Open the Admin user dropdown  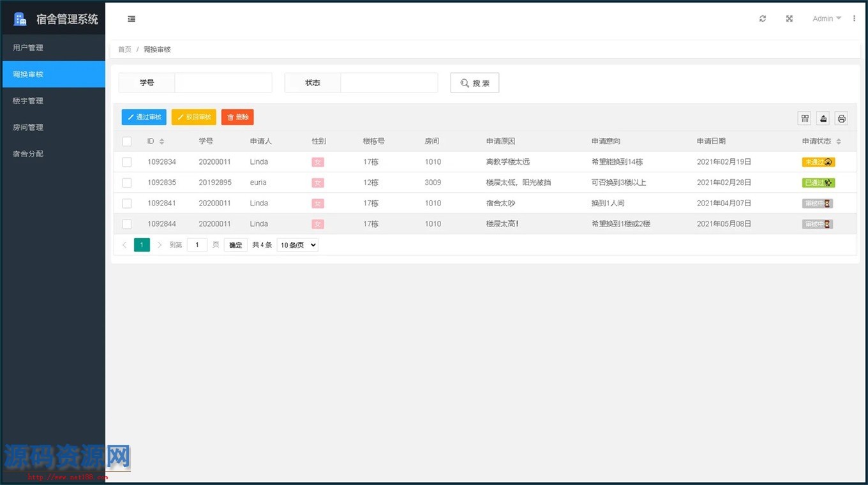pyautogui.click(x=827, y=19)
